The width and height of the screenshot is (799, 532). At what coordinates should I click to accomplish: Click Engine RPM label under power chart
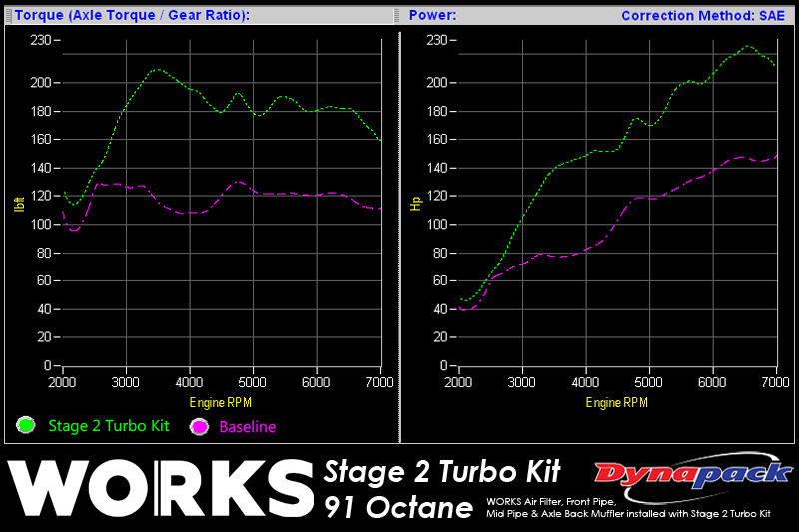tap(619, 402)
